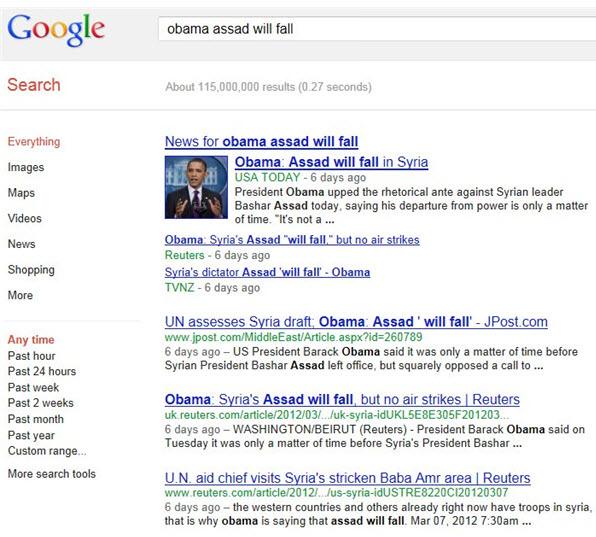Open JPost result 'UN assesses Syria draft'

tap(356, 322)
